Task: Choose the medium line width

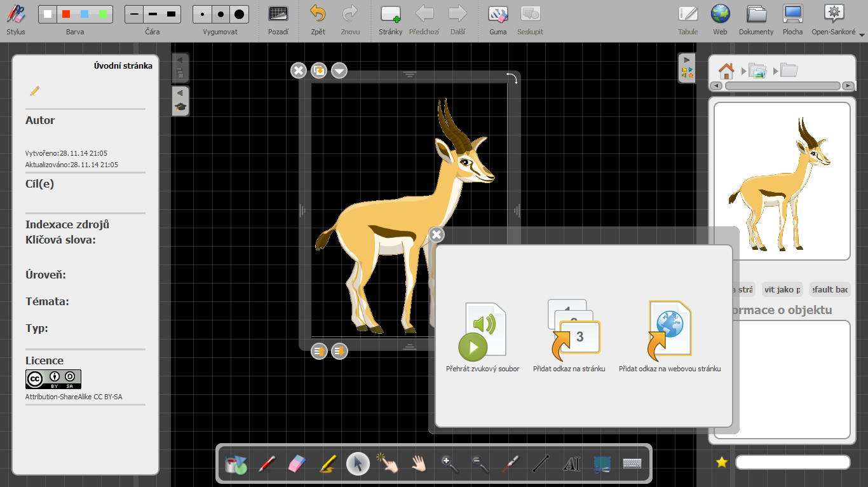Action: (153, 14)
